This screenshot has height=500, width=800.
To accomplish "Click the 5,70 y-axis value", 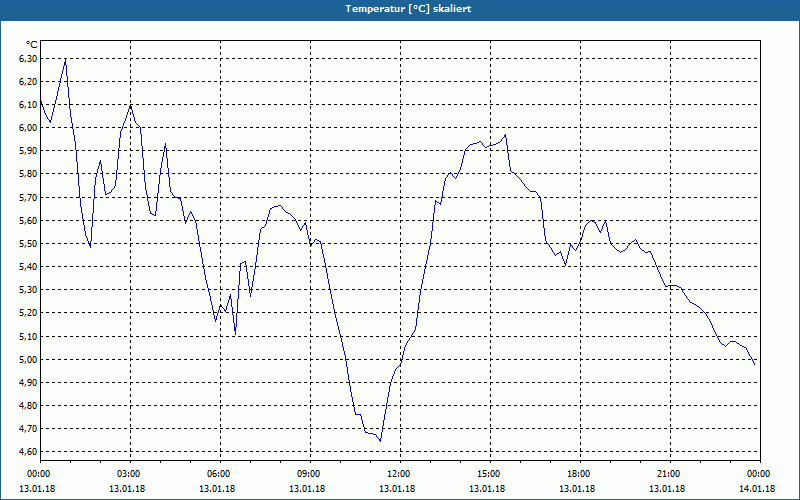I will coord(27,198).
